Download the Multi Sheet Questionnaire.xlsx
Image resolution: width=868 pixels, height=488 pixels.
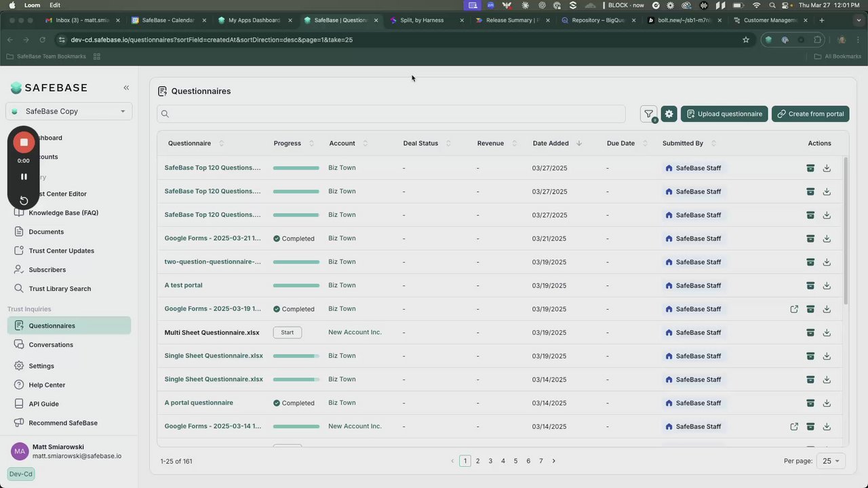click(827, 333)
